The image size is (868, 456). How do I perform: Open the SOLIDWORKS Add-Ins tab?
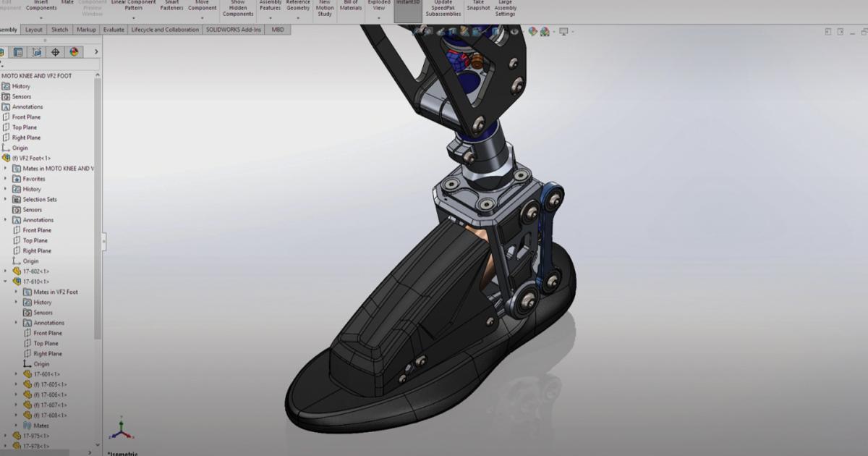234,30
